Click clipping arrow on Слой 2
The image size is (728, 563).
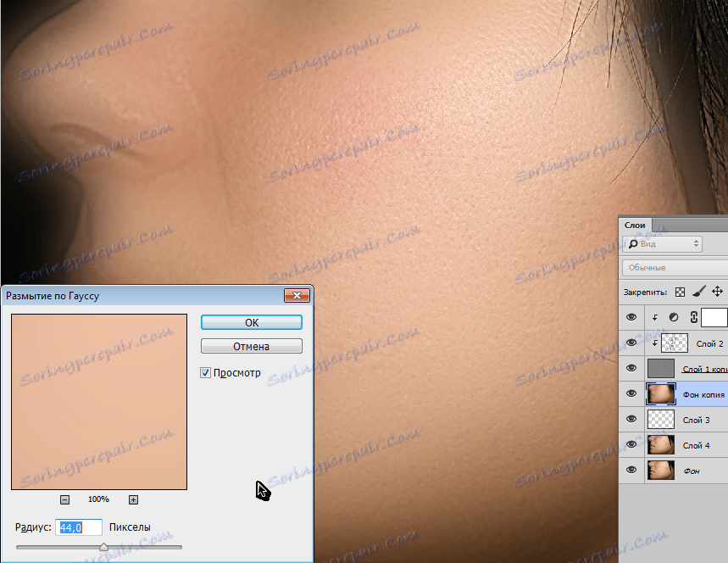[655, 343]
